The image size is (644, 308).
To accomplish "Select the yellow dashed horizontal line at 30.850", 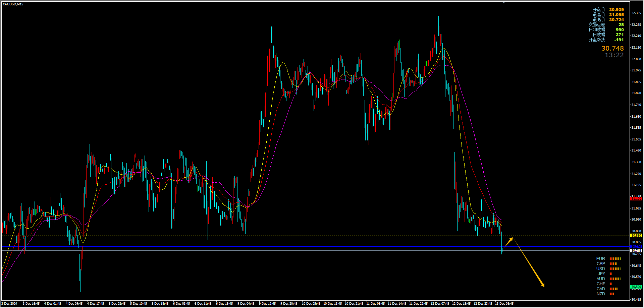I will coord(315,236).
